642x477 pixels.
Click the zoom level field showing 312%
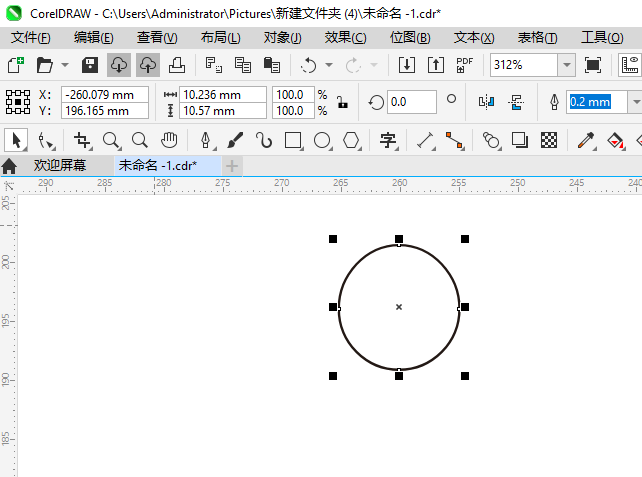[524, 65]
